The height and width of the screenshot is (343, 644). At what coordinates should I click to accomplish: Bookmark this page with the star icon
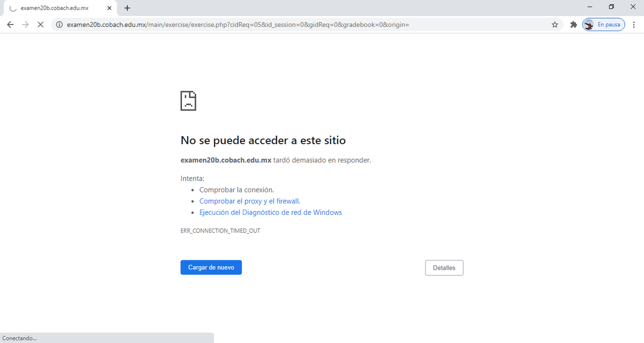click(555, 25)
